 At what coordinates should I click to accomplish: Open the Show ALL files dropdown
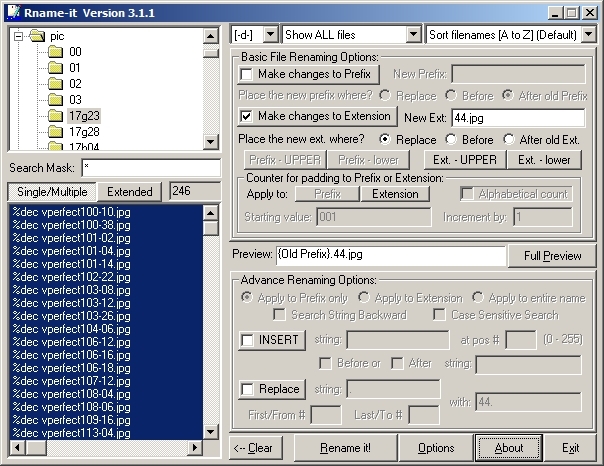pyautogui.click(x=413, y=35)
